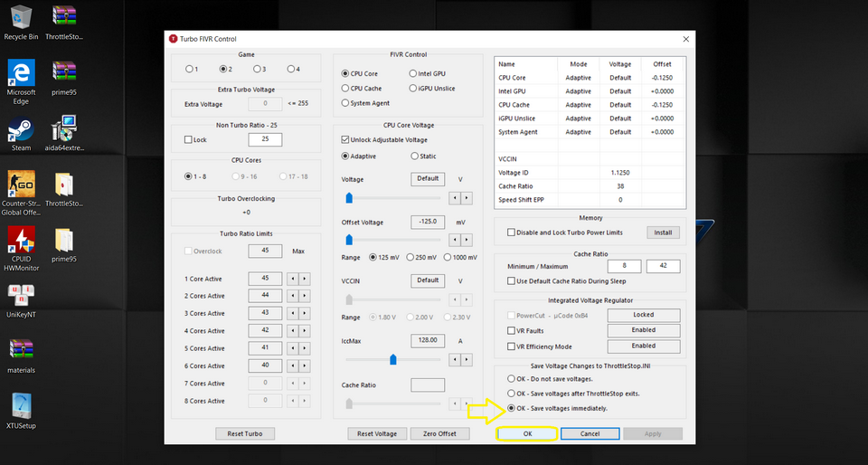
Task: Toggle Unlock Adjustable Voltage checkbox
Action: coord(345,140)
